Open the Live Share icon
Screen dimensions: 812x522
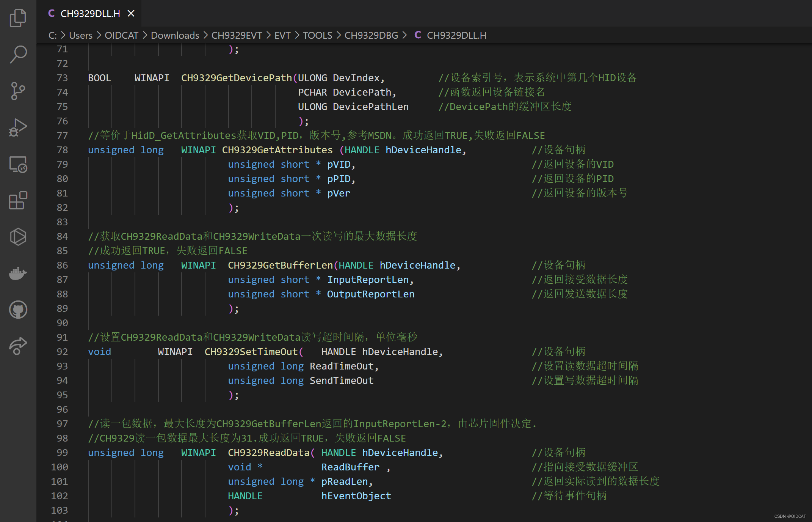[x=18, y=346]
